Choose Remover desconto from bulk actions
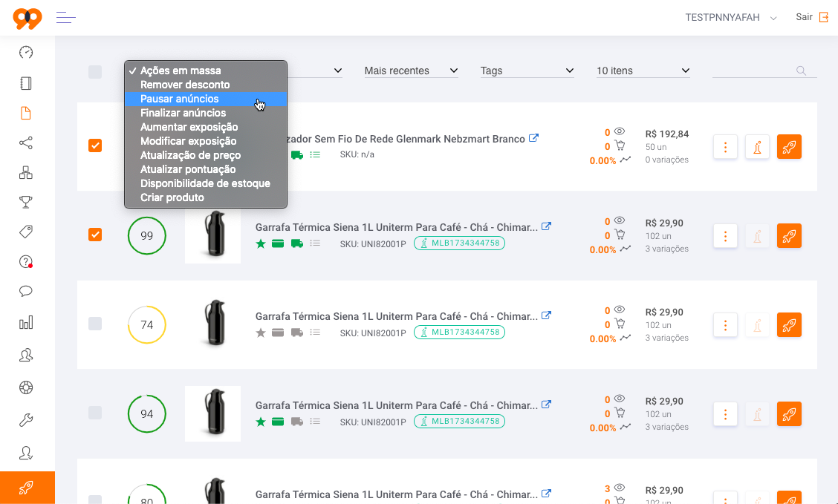Viewport: 838px width, 504px height. pyautogui.click(x=206, y=85)
